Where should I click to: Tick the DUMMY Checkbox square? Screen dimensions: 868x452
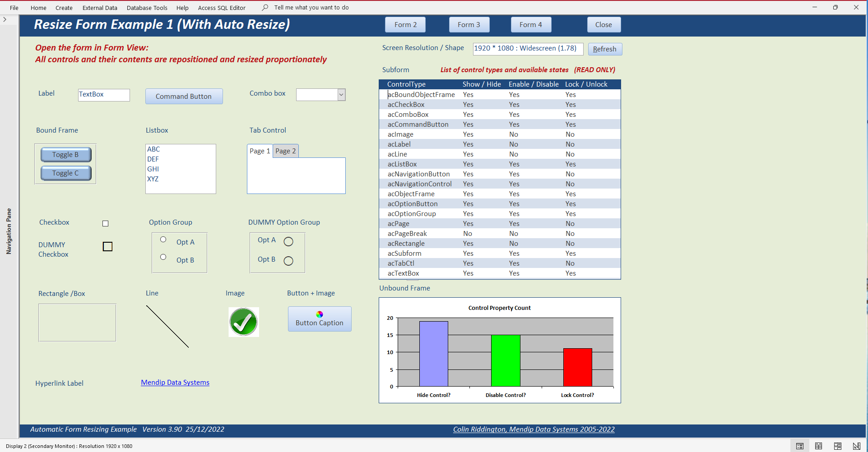(107, 246)
